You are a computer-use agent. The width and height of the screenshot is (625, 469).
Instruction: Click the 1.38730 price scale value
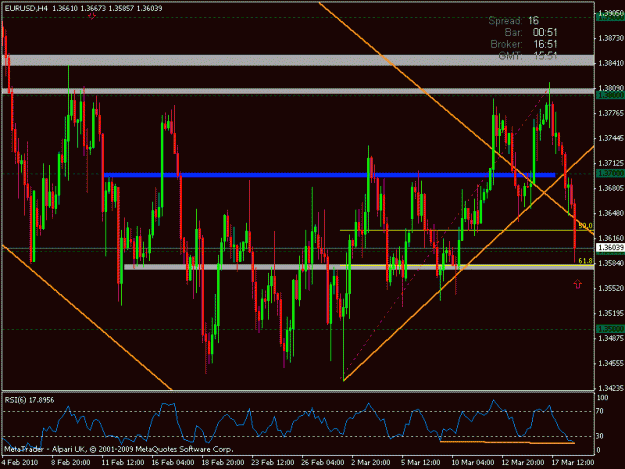[611, 38]
